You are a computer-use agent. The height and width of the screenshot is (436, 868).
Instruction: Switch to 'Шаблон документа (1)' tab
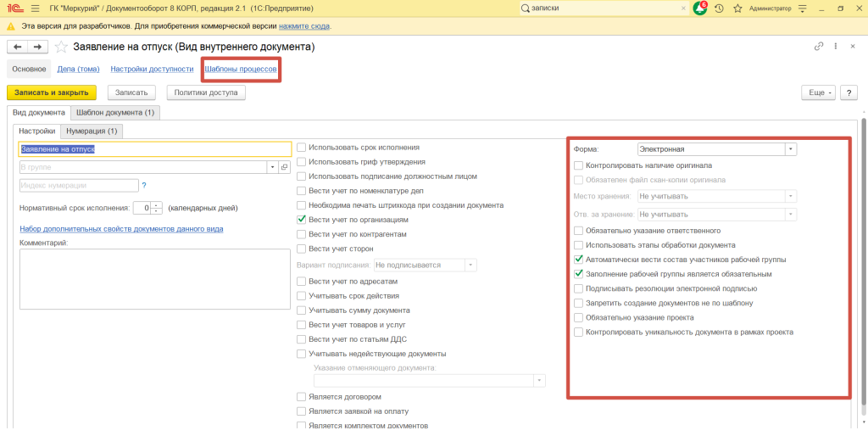click(x=114, y=112)
